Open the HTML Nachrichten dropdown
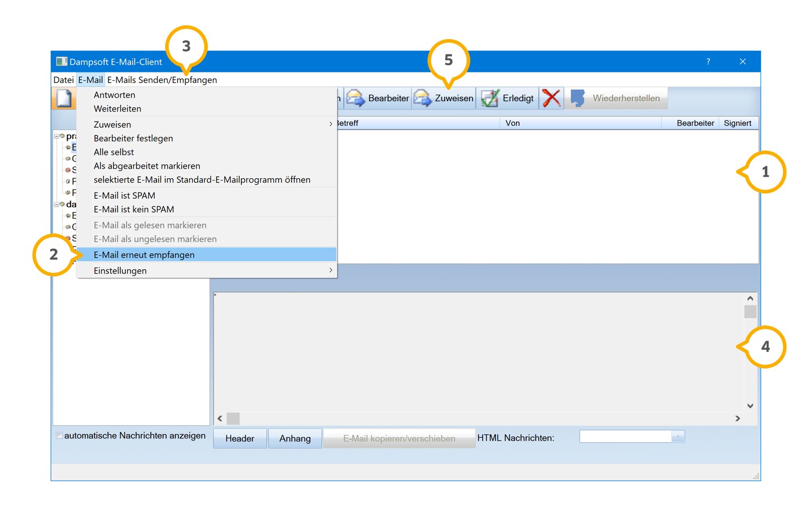 678,436
